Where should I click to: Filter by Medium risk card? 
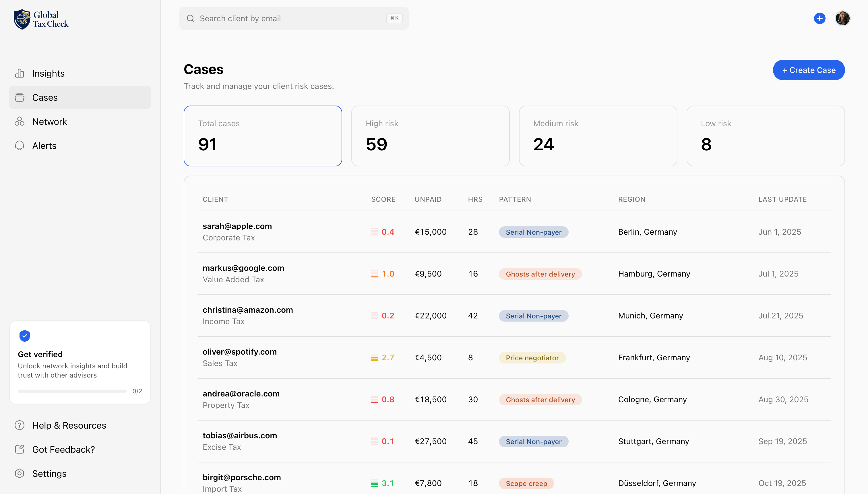click(598, 136)
